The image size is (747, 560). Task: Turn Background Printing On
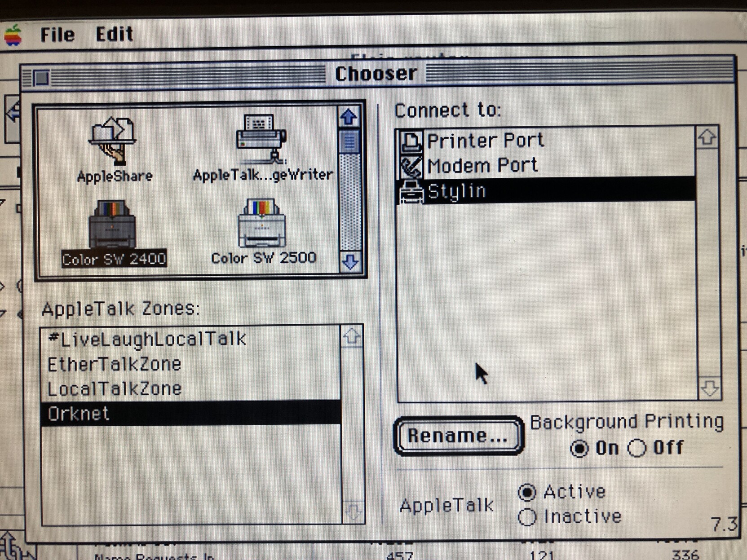[594, 448]
